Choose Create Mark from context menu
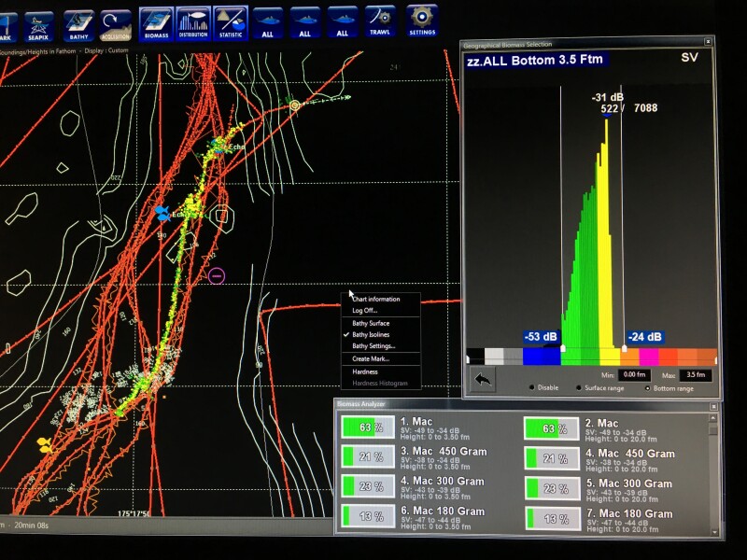The width and height of the screenshot is (747, 560). 371,358
